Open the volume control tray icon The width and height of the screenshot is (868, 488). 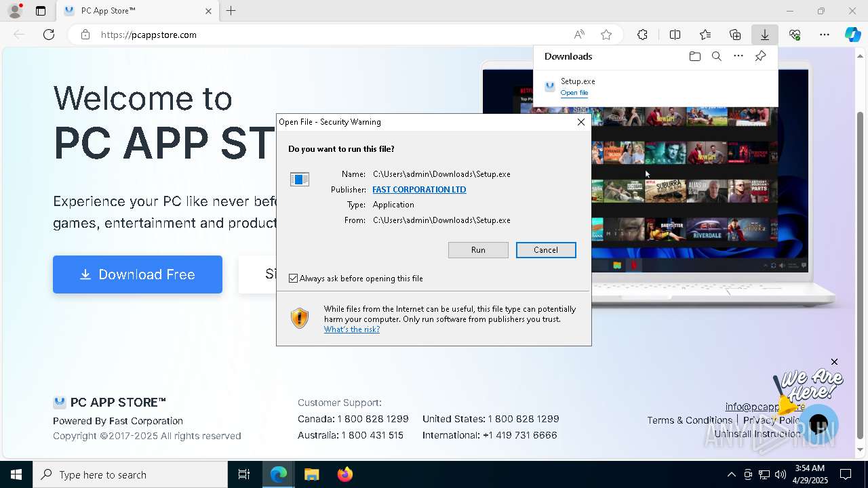(x=781, y=474)
